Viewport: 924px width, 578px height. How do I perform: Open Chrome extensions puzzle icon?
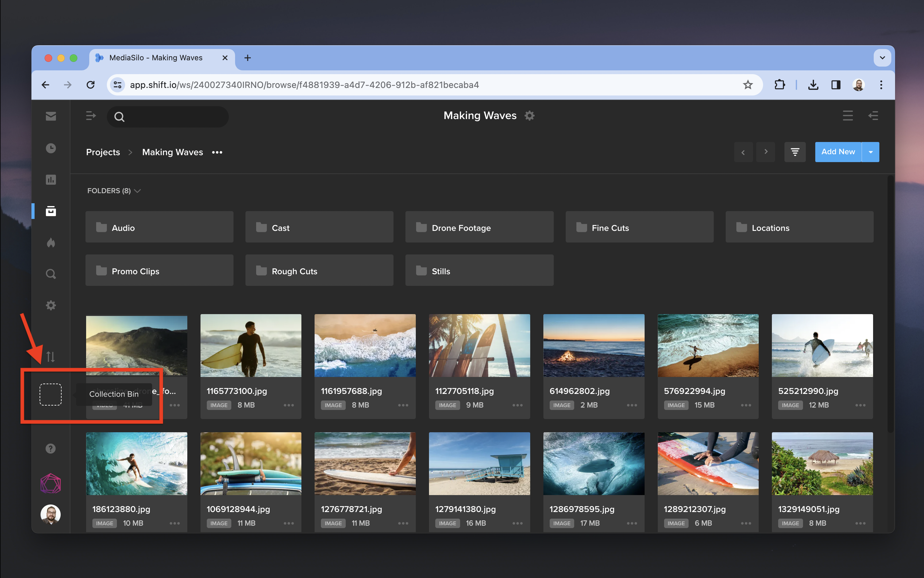[779, 85]
